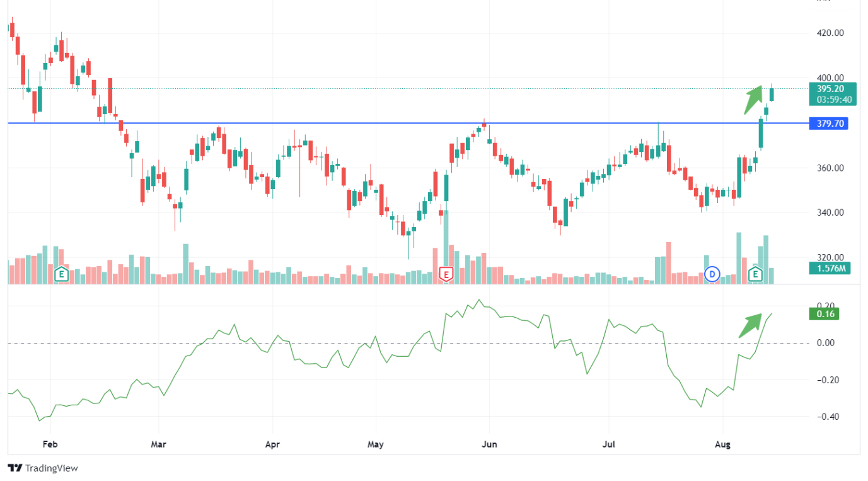Click the Jun label on time axis
The height and width of the screenshot is (481, 868).
(489, 444)
